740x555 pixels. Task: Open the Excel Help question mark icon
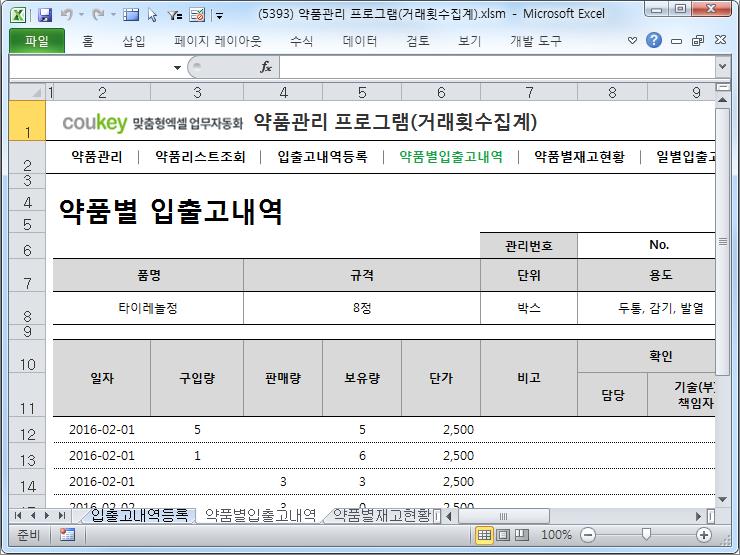(654, 41)
